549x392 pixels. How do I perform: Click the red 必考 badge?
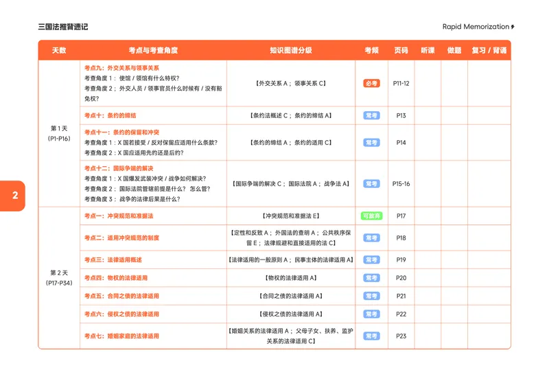tap(371, 83)
